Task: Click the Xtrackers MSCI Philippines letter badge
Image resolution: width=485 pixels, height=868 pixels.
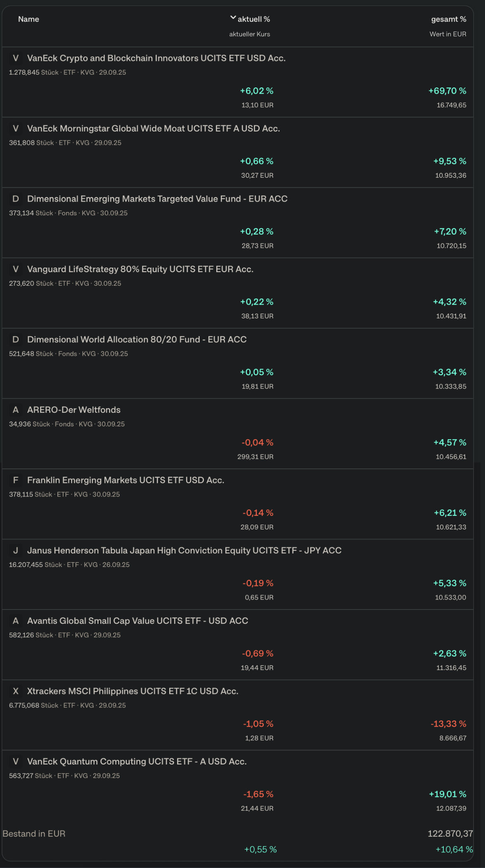Action: pyautogui.click(x=16, y=691)
